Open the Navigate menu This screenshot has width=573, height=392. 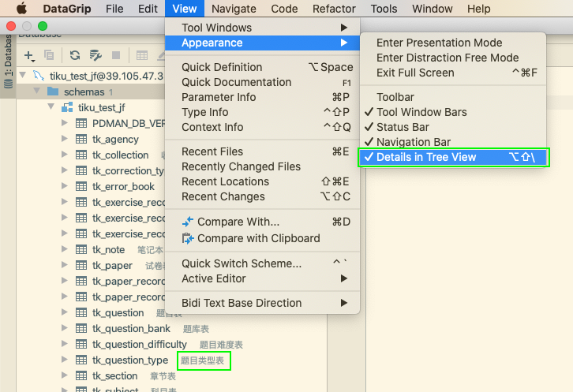234,9
